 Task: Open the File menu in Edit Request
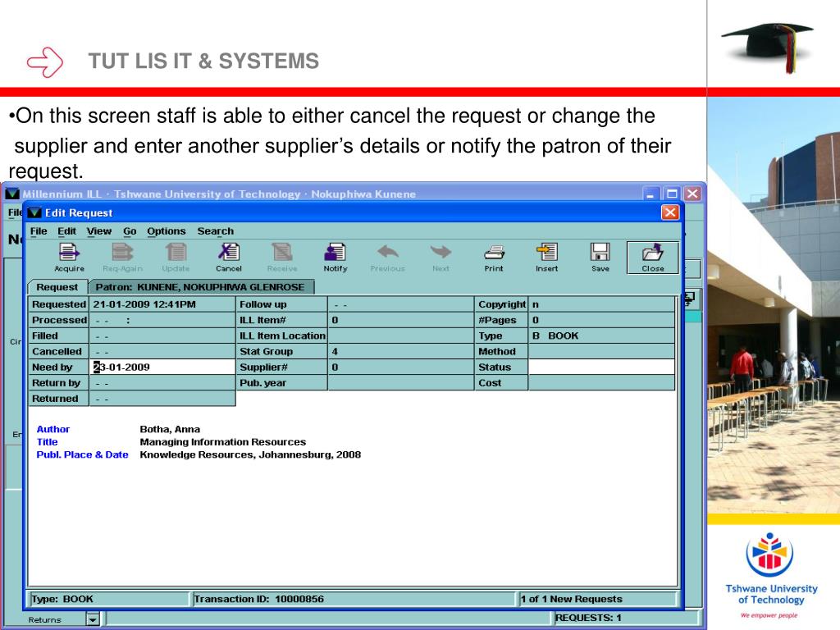pyautogui.click(x=39, y=231)
